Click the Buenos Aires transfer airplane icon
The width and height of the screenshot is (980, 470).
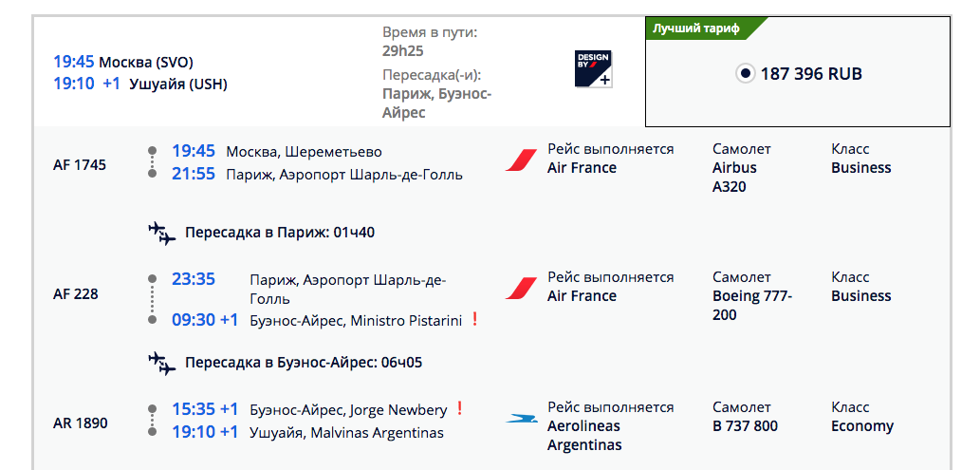tap(162, 363)
